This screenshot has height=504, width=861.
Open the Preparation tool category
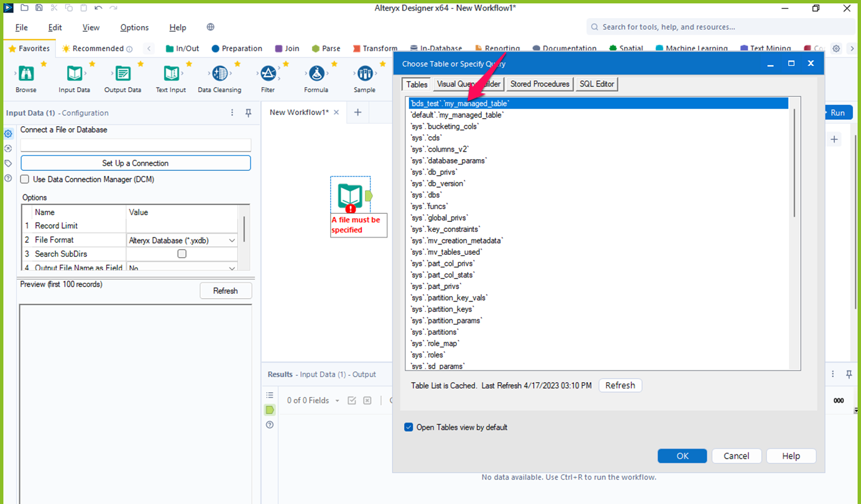pos(237,48)
